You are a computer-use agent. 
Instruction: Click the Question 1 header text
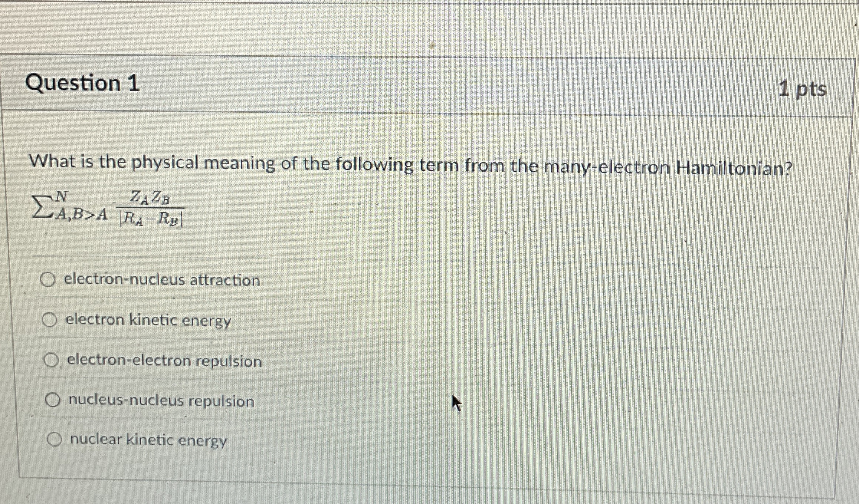[83, 85]
